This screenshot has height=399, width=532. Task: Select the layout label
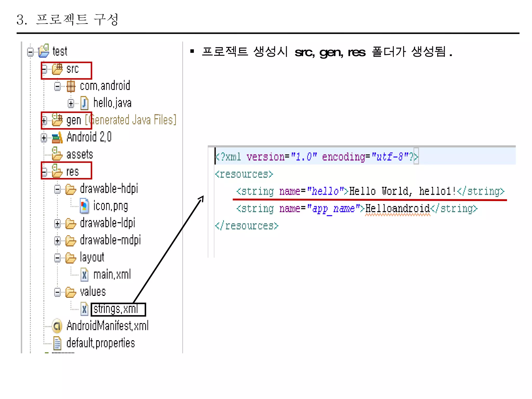(x=92, y=257)
